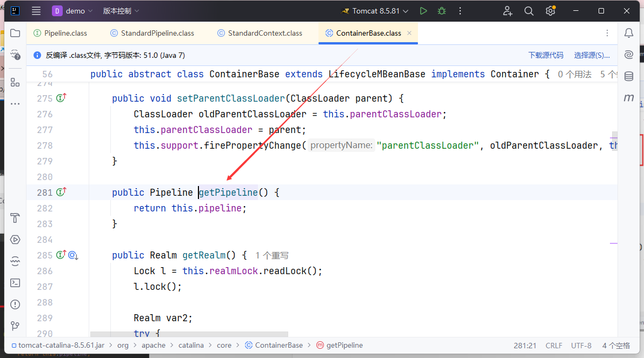Open the 版本控制 dropdown menu
The image size is (644, 358).
point(121,11)
